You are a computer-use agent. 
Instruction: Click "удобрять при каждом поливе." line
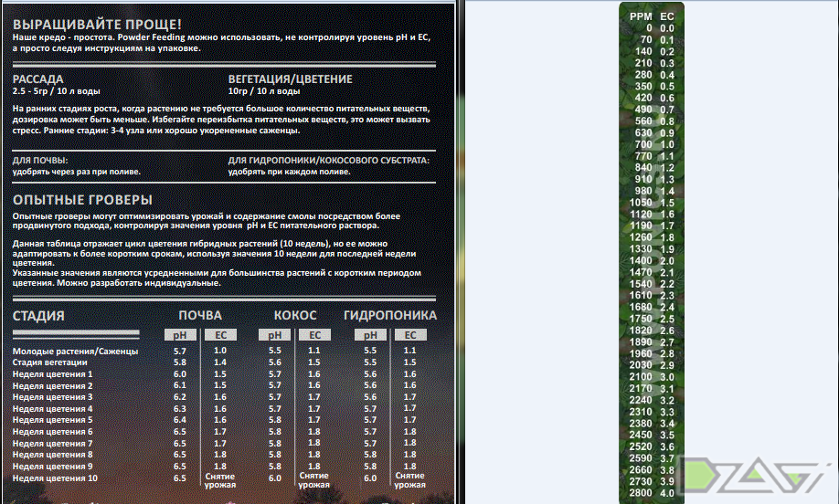290,172
